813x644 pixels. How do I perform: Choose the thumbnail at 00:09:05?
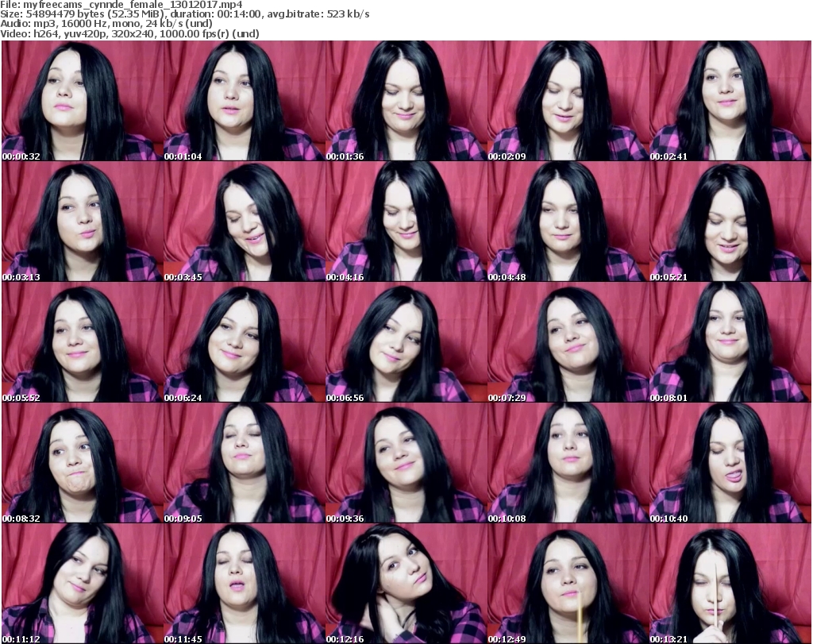coord(245,463)
